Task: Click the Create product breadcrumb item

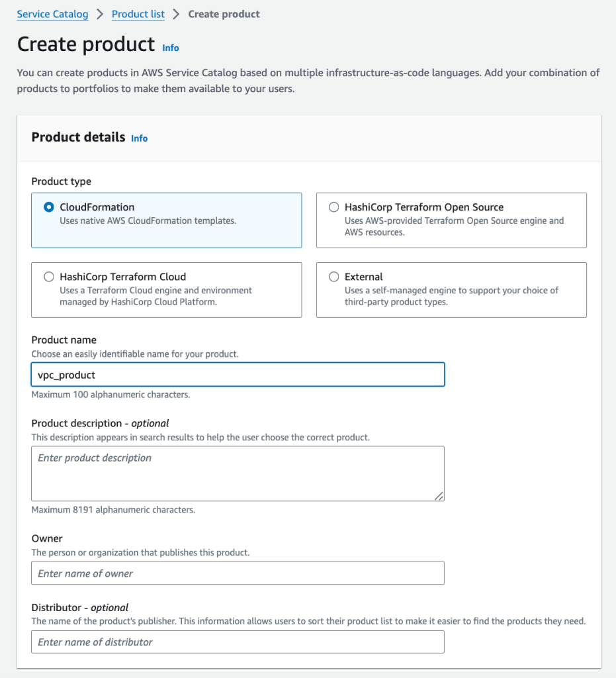Action: coord(224,14)
